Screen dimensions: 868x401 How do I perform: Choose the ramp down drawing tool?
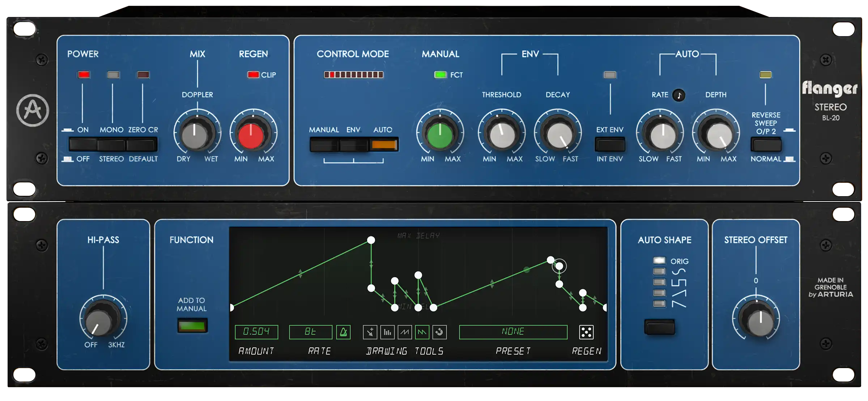[x=422, y=332]
